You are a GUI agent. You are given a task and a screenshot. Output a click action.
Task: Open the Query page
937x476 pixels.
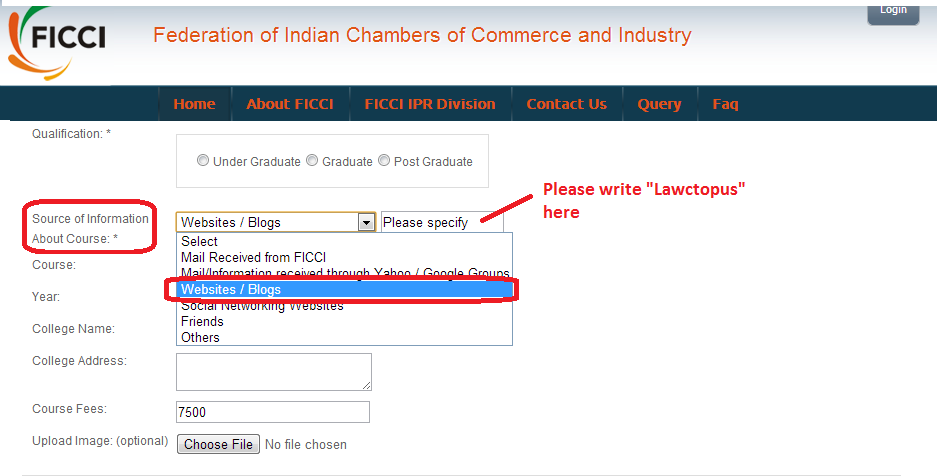(x=659, y=104)
